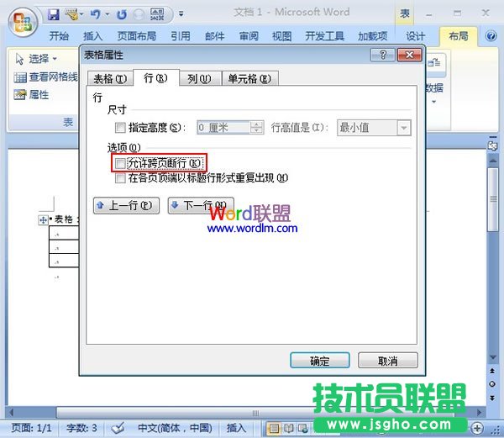Click the previous page double-arrow button
The height and width of the screenshot is (438, 504).
click(492, 371)
